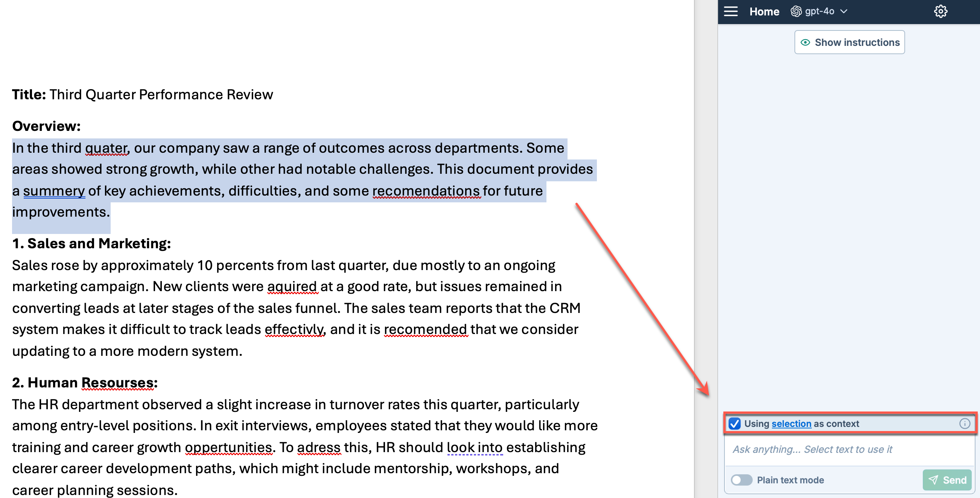Click the misspelled word 'summery'
The image size is (980, 498).
point(54,191)
